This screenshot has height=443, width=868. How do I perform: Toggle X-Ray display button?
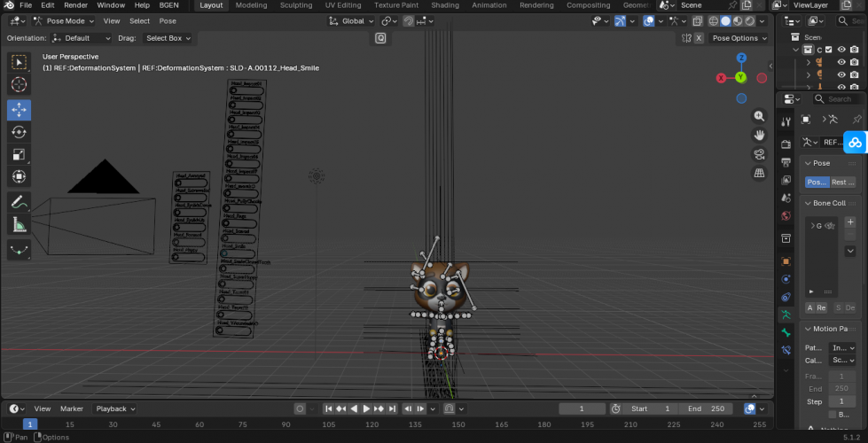point(698,21)
